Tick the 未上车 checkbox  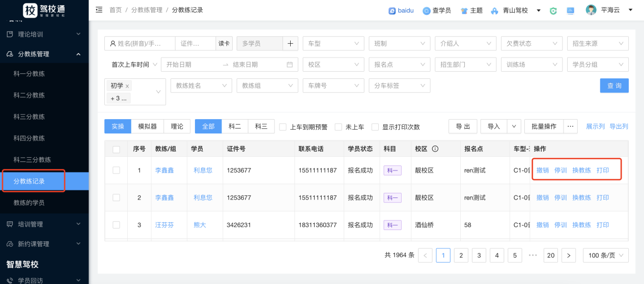(339, 127)
